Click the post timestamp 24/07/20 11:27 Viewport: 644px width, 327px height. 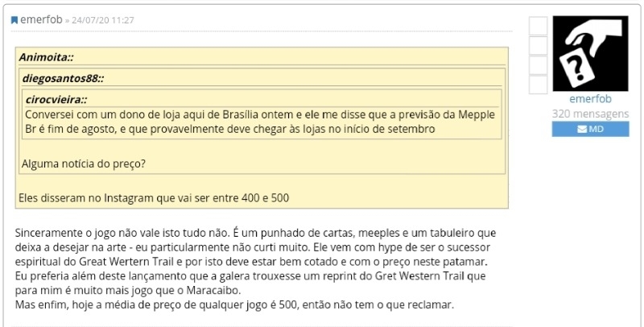click(103, 20)
